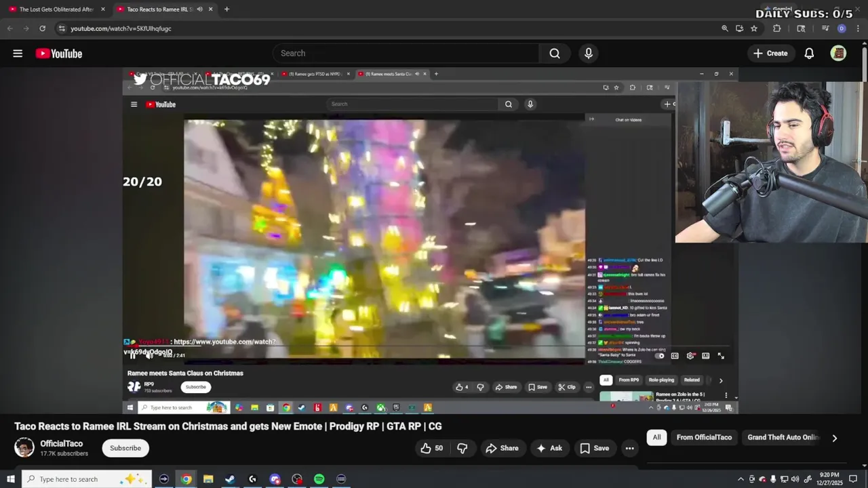Select the Grand Theft Auto Online chip
This screenshot has width=868, height=488.
click(783, 437)
